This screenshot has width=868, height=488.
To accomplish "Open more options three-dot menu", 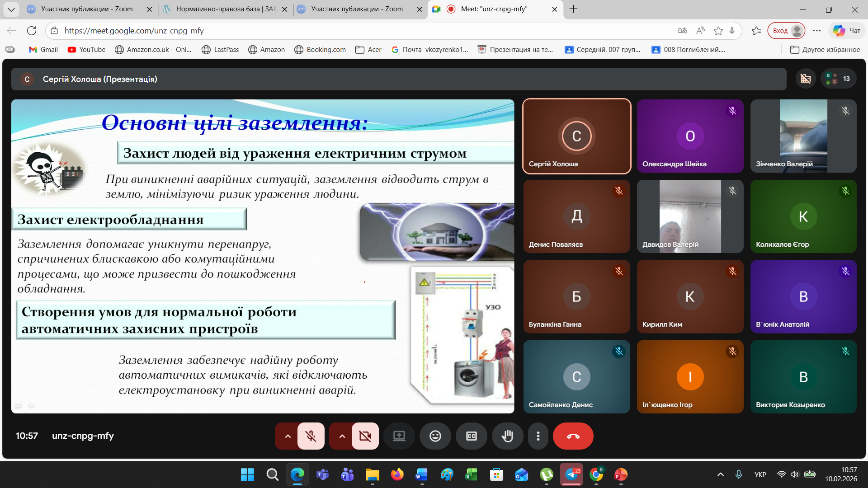I will tap(538, 436).
